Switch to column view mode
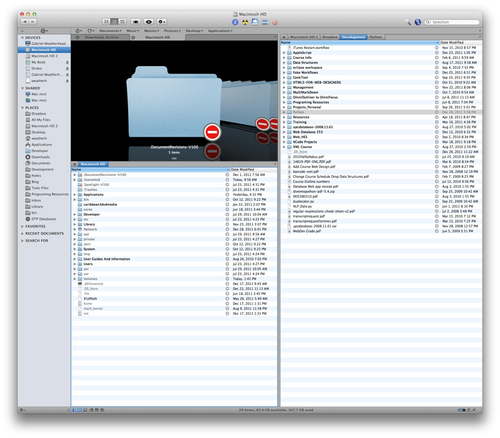Screen dimensions: 500x438 (x=123, y=22)
